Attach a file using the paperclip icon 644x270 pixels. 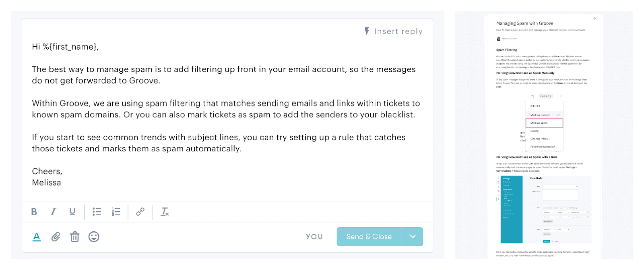pos(56,237)
